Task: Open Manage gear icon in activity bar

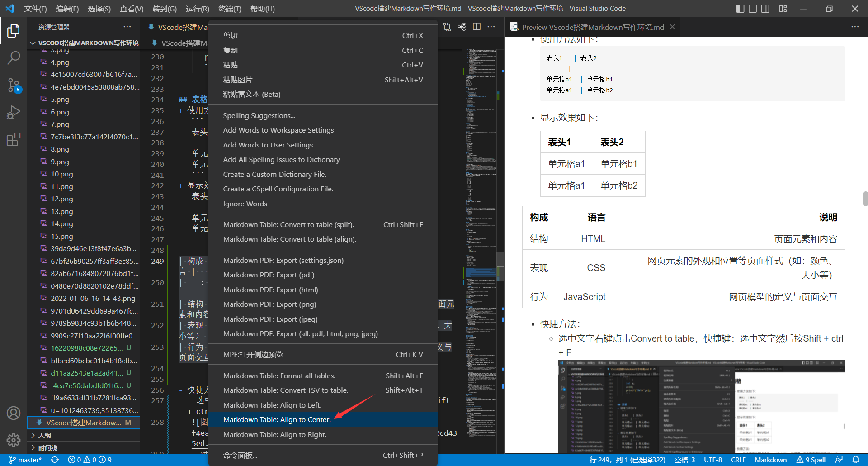Action: [14, 440]
